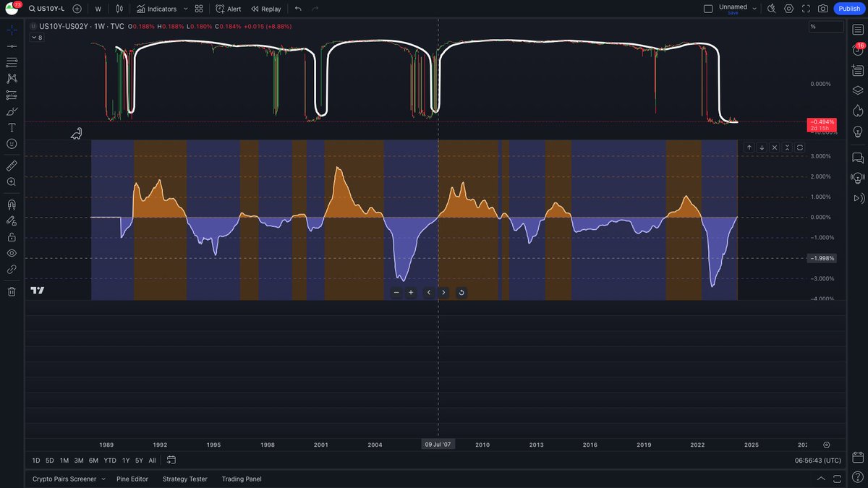Click the symbol search US10Y field
The image size is (868, 488).
(46, 9)
